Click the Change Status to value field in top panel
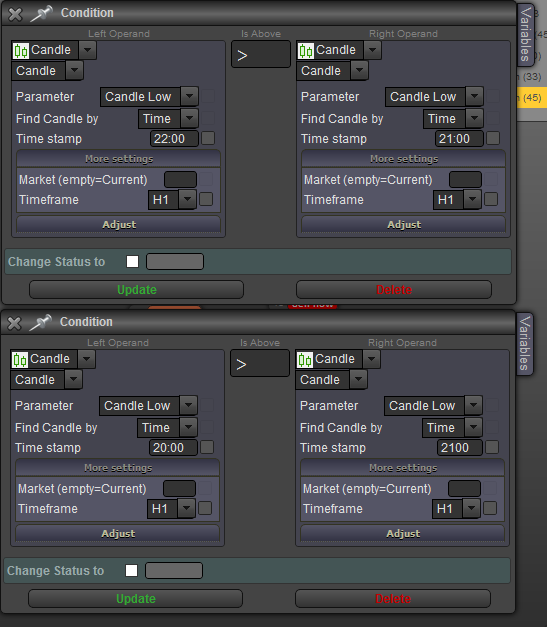The width and height of the screenshot is (547, 627). point(175,262)
